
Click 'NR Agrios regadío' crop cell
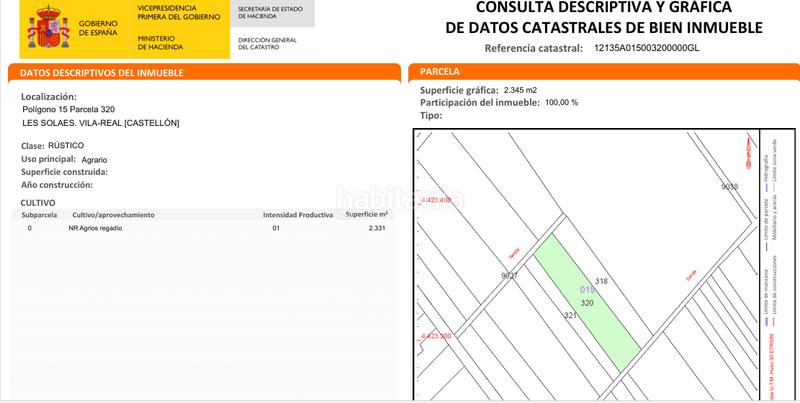(95, 228)
